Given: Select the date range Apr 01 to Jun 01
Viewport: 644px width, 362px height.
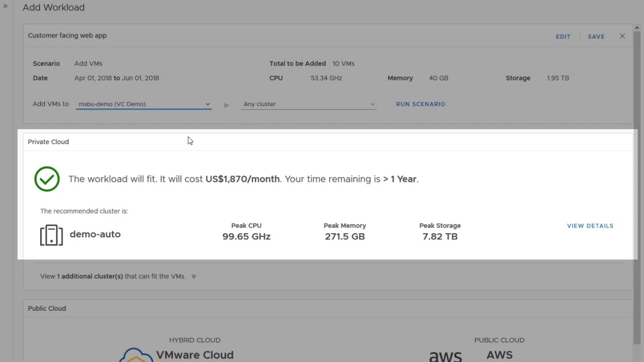Looking at the screenshot, I should [116, 78].
